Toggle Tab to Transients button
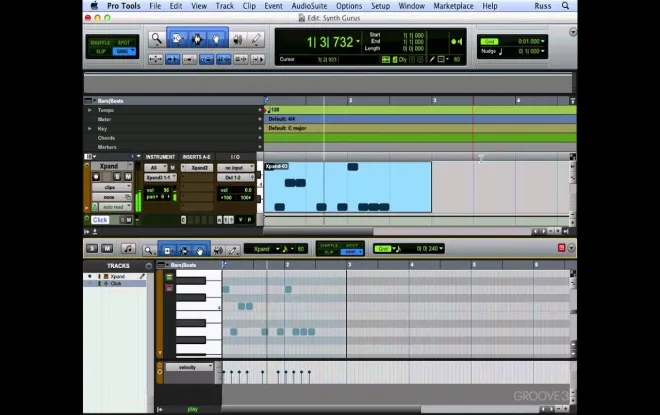The height and width of the screenshot is (415, 660). (x=172, y=59)
